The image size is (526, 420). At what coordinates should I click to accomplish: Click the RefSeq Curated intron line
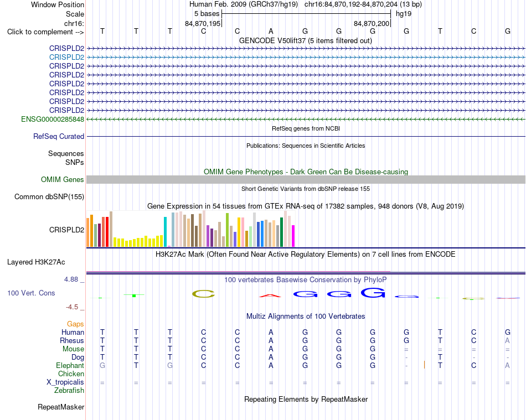pos(306,137)
